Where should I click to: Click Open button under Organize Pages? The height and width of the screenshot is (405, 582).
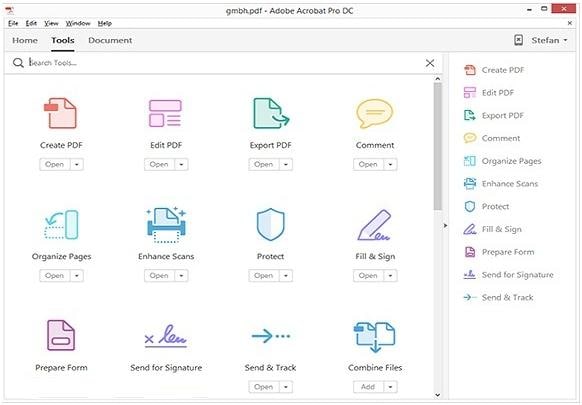coord(55,276)
